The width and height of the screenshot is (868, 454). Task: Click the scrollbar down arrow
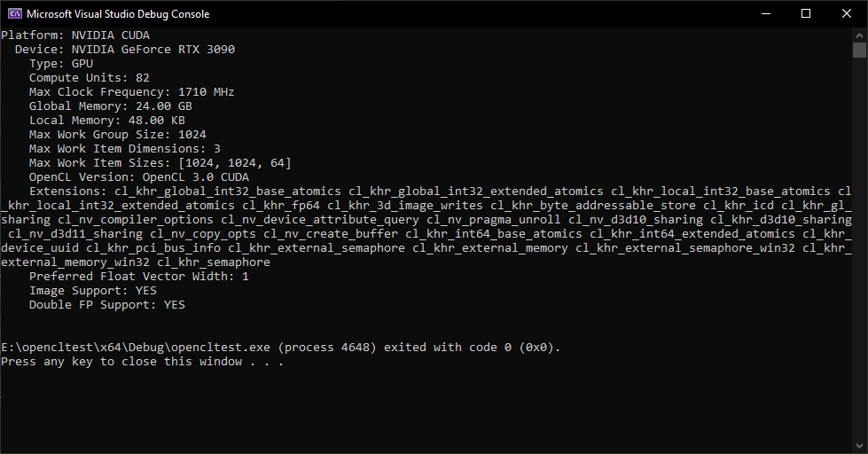click(860, 446)
